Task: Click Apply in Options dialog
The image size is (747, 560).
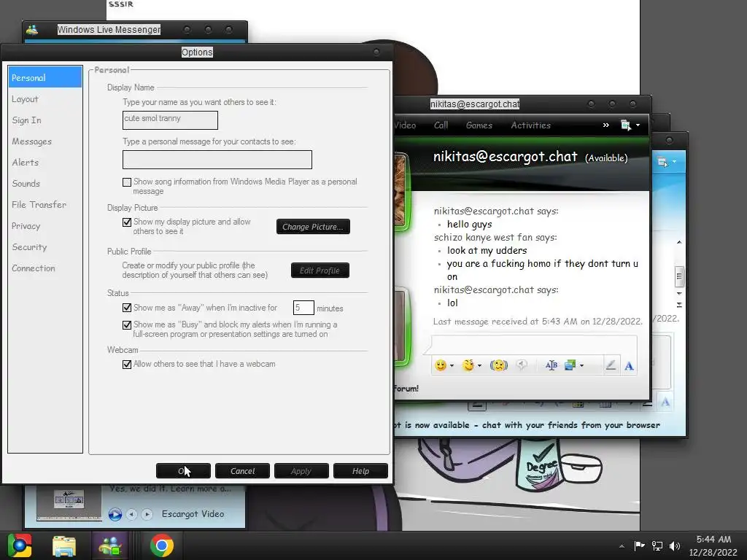Action: pos(301,471)
